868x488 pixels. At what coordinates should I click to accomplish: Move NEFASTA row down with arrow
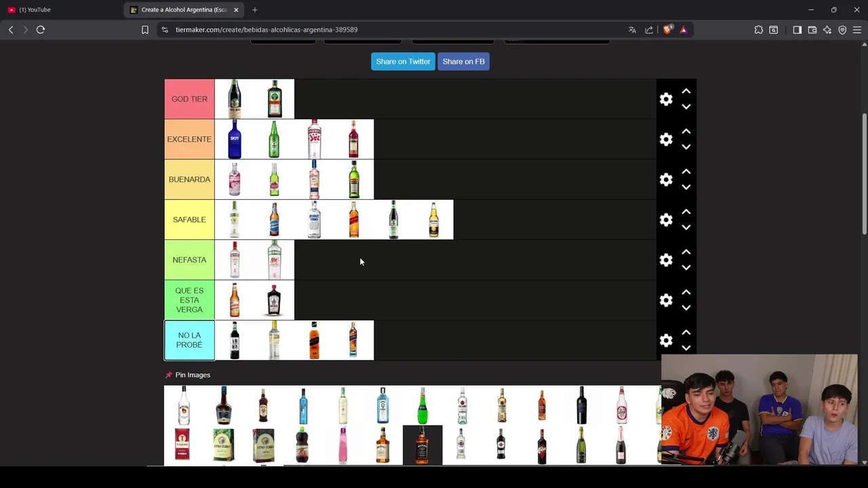click(x=686, y=267)
